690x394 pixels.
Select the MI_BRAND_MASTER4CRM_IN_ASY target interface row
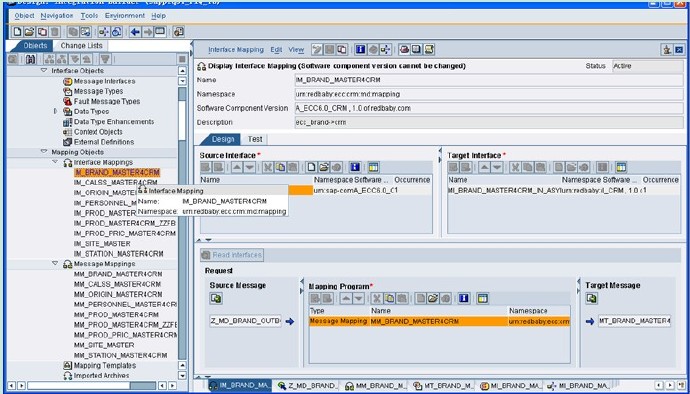click(x=563, y=191)
